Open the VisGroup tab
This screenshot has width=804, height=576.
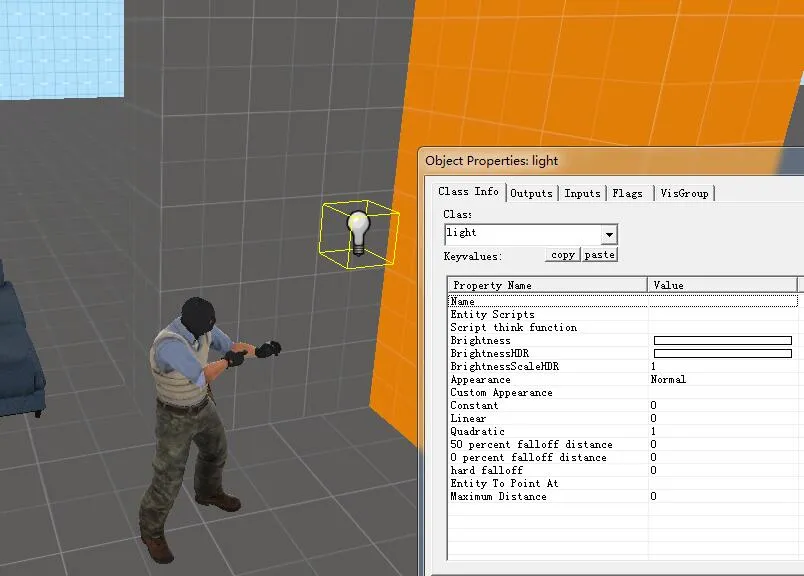pos(684,193)
